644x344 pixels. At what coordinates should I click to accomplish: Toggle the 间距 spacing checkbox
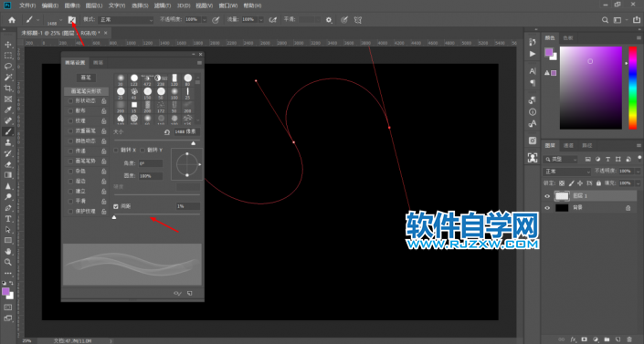[116, 206]
